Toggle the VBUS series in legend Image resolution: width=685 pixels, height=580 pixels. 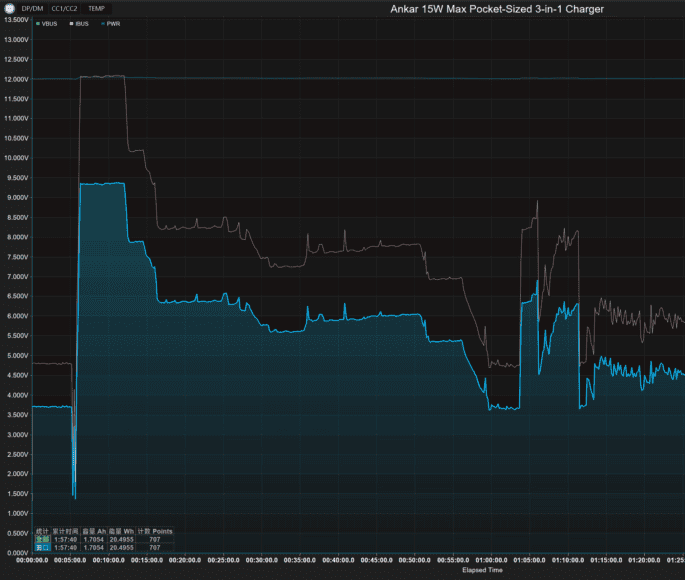tap(50, 22)
